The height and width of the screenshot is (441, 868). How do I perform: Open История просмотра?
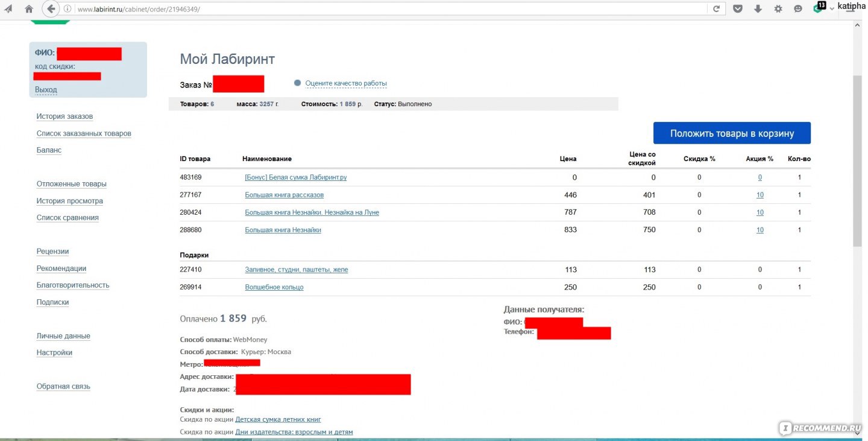(69, 201)
